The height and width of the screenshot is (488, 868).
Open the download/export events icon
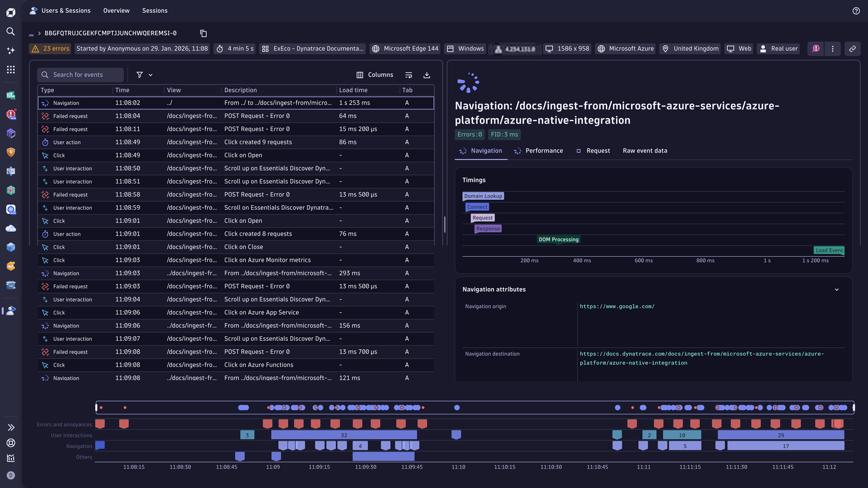[x=426, y=75]
